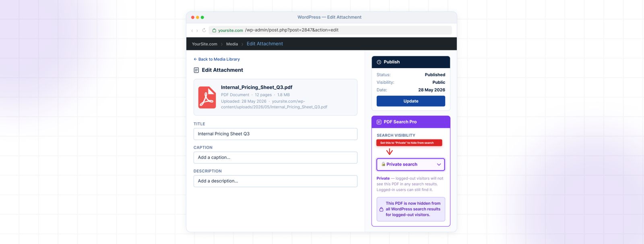
Task: Click the red window close button
Action: coord(193,17)
